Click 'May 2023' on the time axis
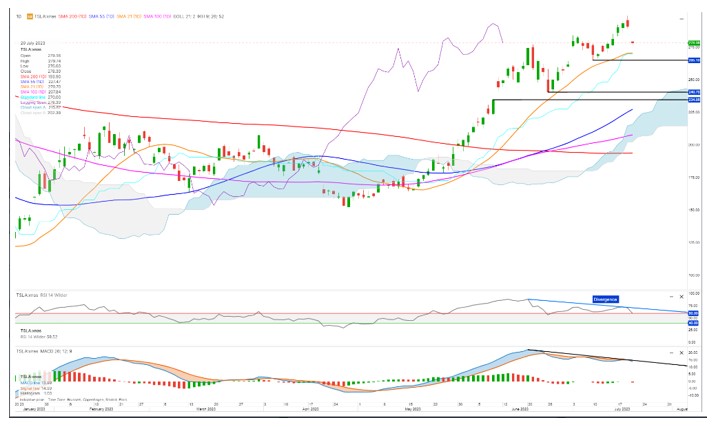Screen dimensions: 715x427 tap(413, 409)
